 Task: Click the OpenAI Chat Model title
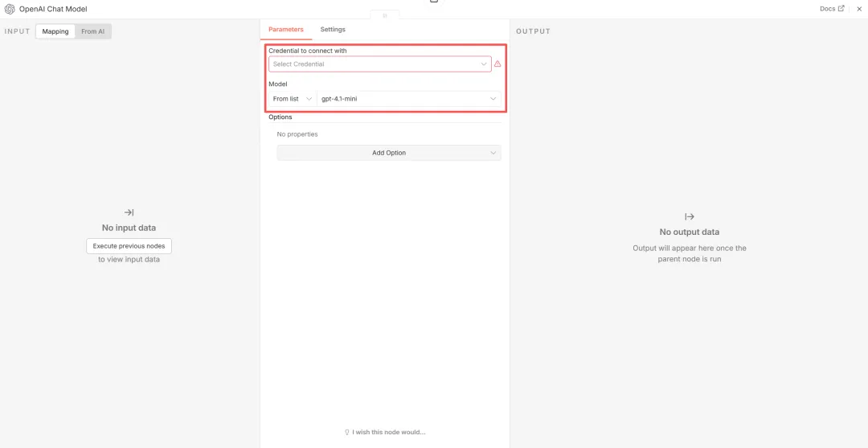coord(53,10)
